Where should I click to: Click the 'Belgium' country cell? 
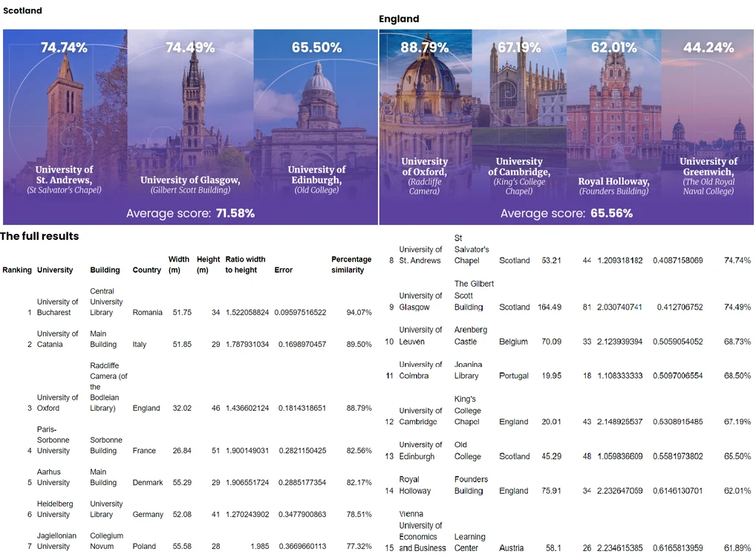click(x=513, y=342)
